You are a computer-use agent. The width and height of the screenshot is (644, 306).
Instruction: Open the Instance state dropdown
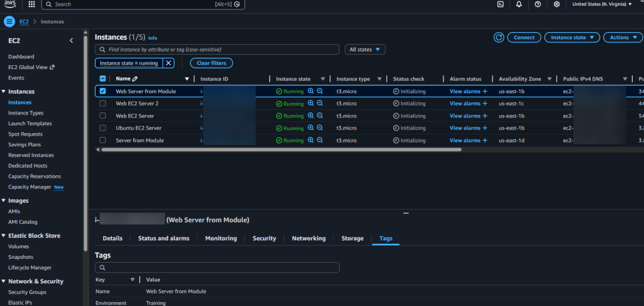[x=572, y=38]
